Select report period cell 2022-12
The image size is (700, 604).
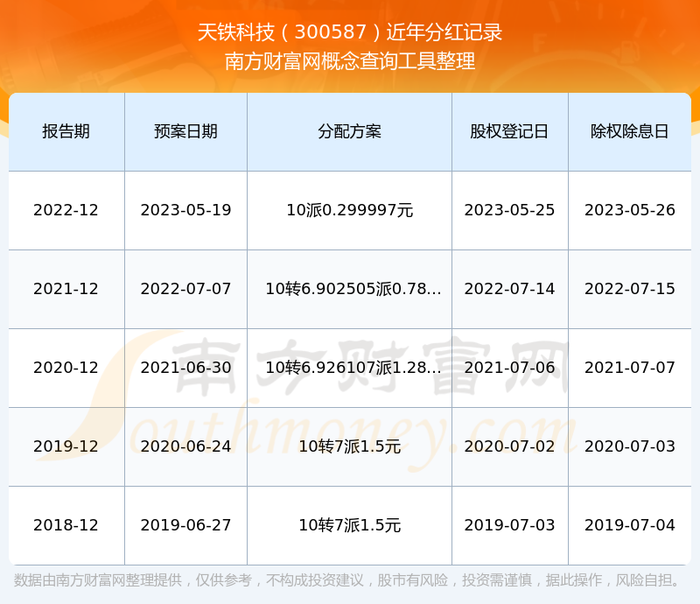pos(66,210)
